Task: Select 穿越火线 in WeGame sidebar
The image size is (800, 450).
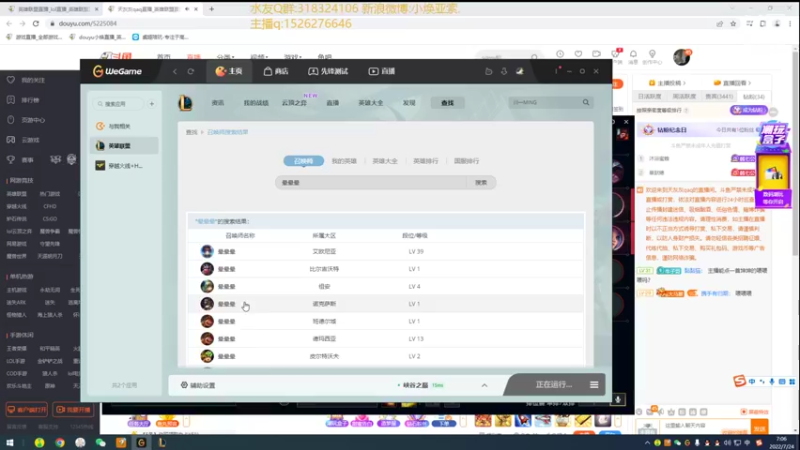Action: 124,166
